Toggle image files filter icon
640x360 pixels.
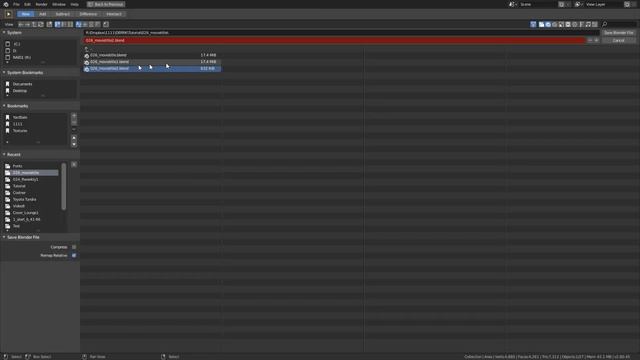coord(561,24)
